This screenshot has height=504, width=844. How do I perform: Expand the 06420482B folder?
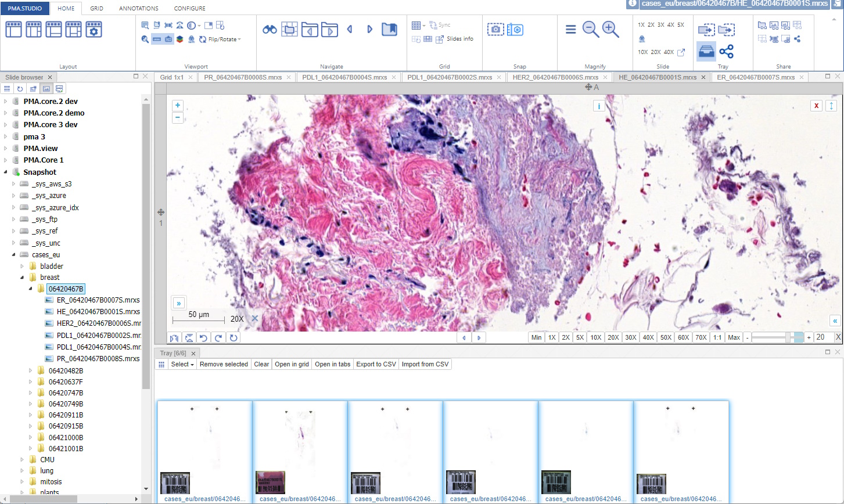click(x=31, y=370)
